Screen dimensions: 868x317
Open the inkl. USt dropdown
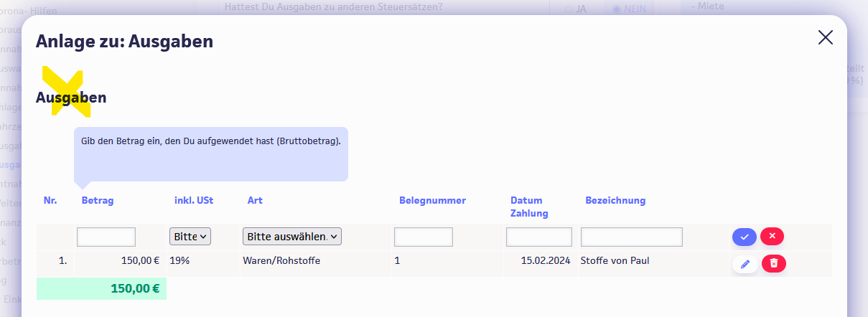coord(190,236)
